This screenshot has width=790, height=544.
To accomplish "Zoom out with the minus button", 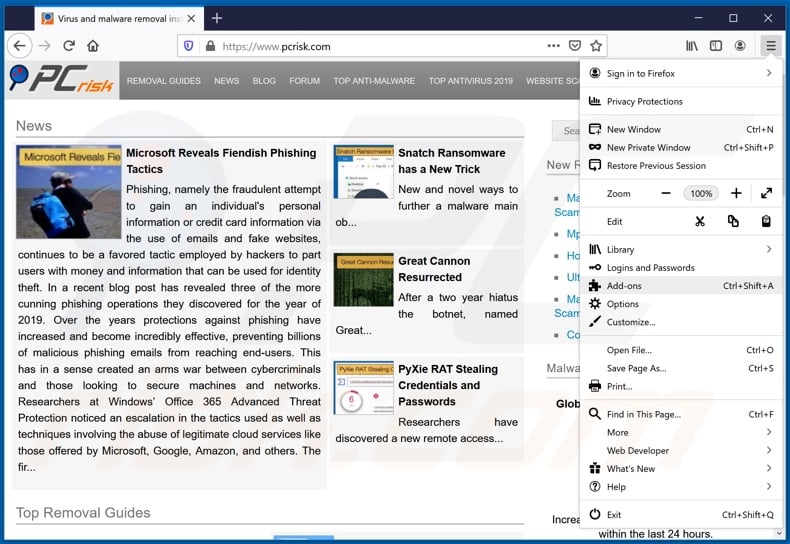I will pyautogui.click(x=666, y=193).
